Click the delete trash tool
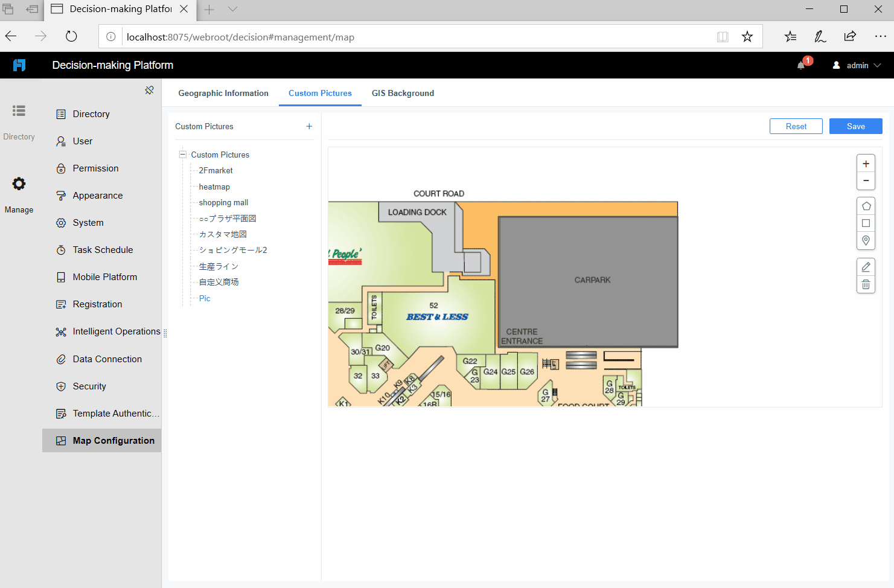894x588 pixels. tap(866, 284)
